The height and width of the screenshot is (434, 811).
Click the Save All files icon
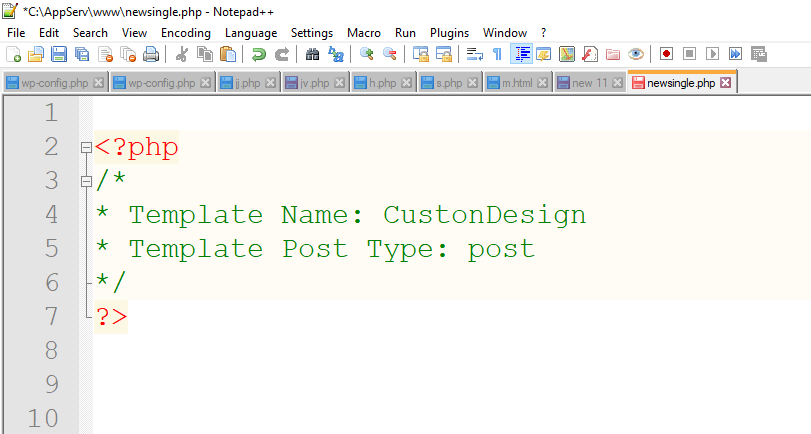[x=81, y=54]
